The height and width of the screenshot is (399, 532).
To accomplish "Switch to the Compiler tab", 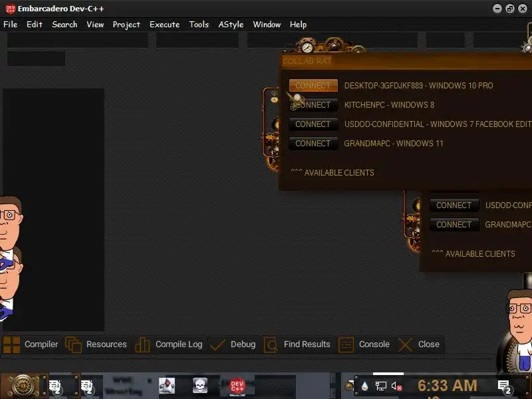I will (31, 344).
